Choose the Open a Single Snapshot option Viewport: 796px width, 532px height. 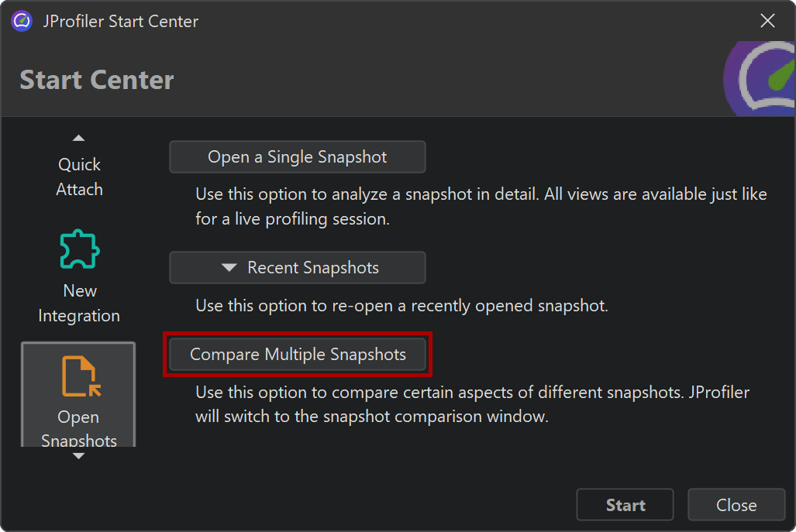[x=298, y=157]
